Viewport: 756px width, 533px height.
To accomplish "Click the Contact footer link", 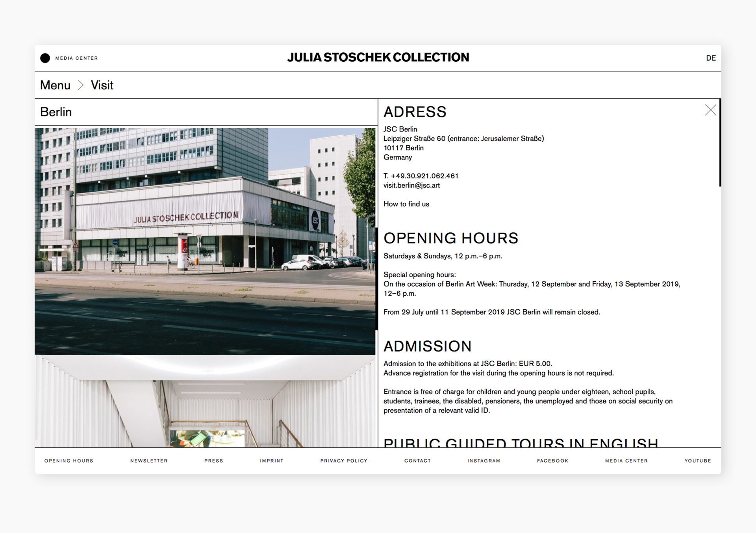I will click(x=417, y=461).
